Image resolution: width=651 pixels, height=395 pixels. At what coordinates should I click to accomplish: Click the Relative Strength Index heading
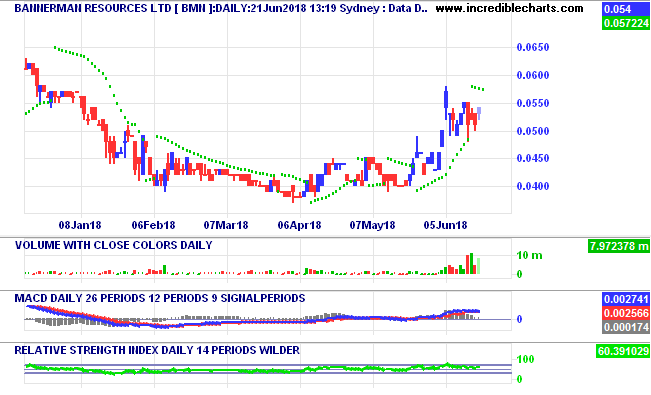157,350
